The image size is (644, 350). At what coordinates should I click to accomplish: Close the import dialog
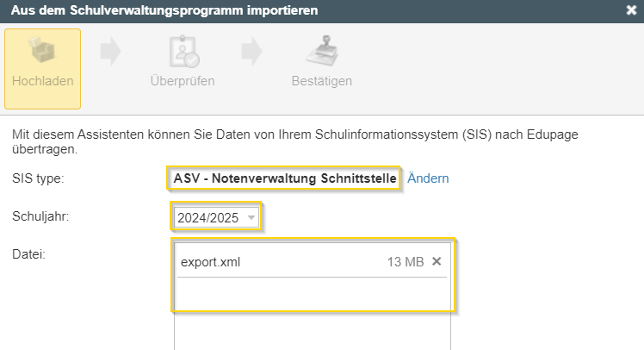[x=631, y=10]
